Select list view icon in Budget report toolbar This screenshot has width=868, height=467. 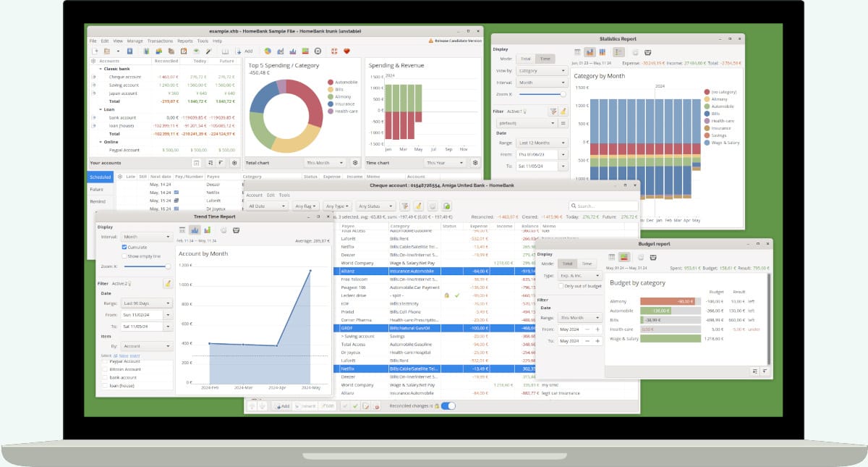[612, 257]
